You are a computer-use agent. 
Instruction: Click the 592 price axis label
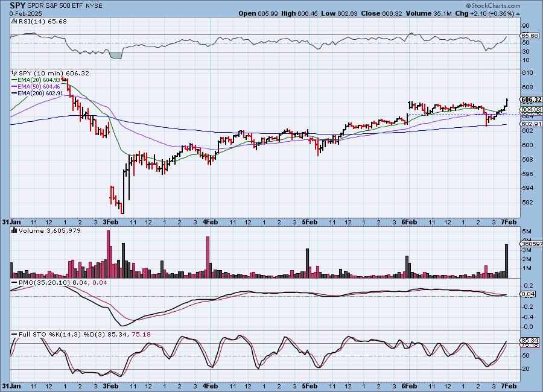[x=528, y=202]
